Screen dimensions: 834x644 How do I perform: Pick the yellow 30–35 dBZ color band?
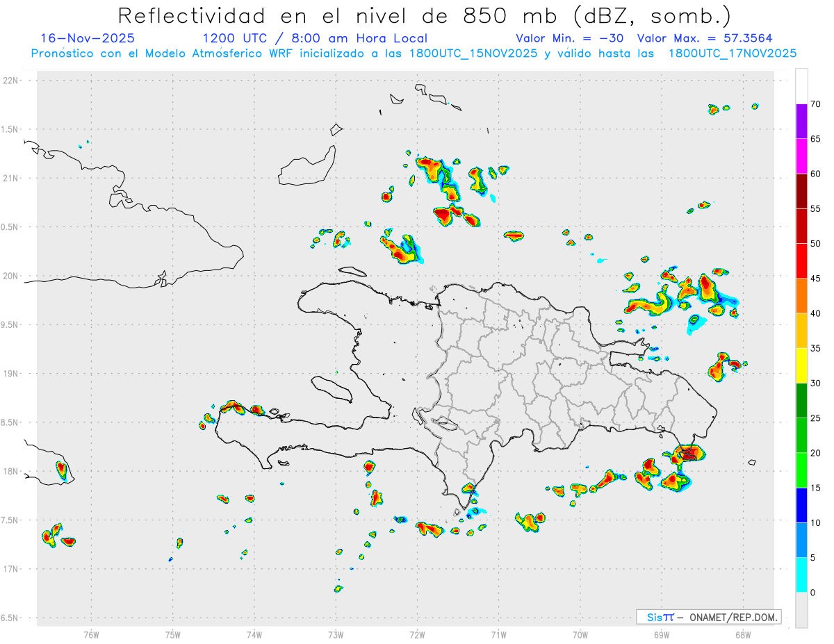tap(801, 365)
